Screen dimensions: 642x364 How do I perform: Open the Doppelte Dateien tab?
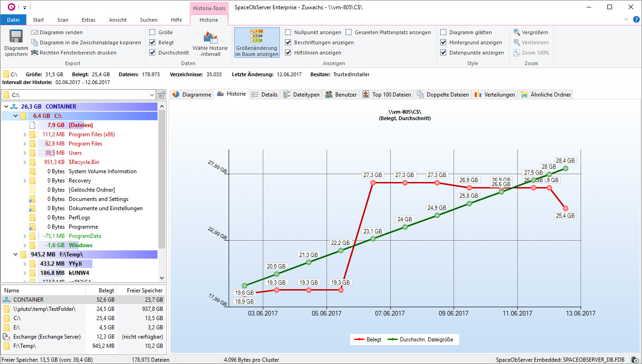point(442,95)
